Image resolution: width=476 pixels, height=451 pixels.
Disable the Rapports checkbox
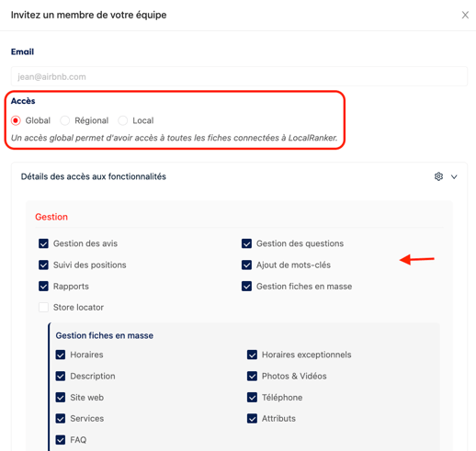click(43, 287)
